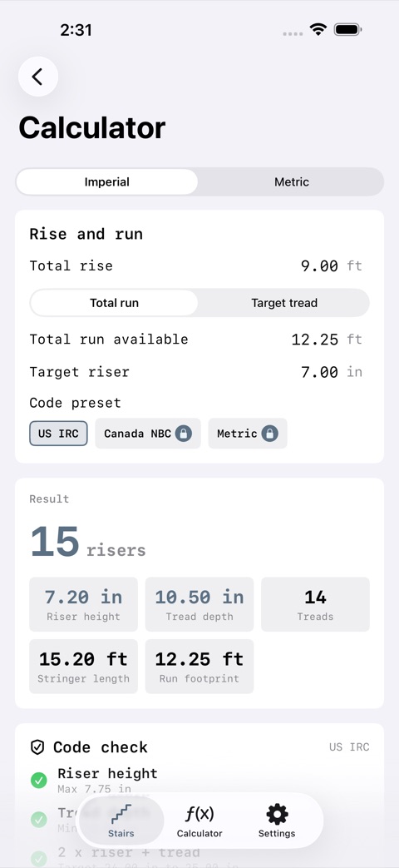Choose the Canada NBC code preset
This screenshot has width=399, height=868.
click(x=148, y=434)
